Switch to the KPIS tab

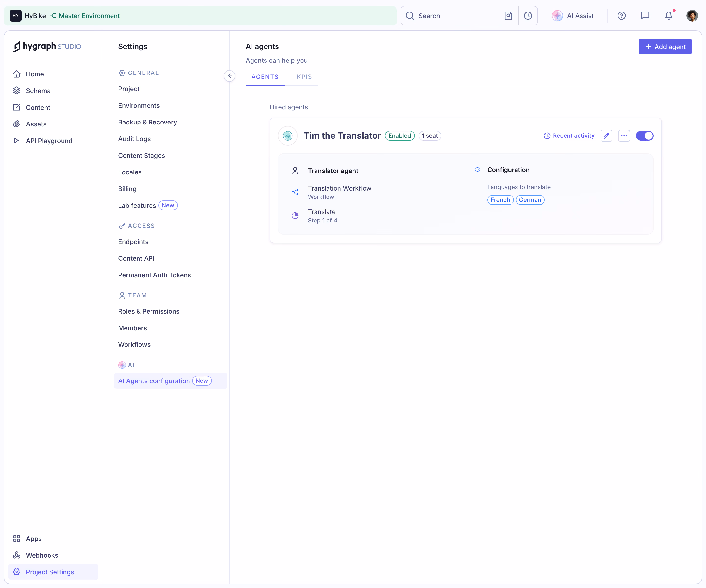point(304,77)
